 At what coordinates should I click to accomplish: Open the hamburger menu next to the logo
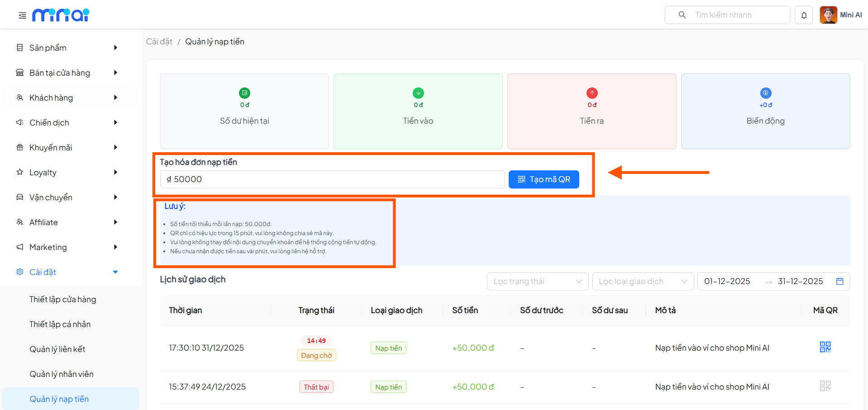(x=21, y=14)
